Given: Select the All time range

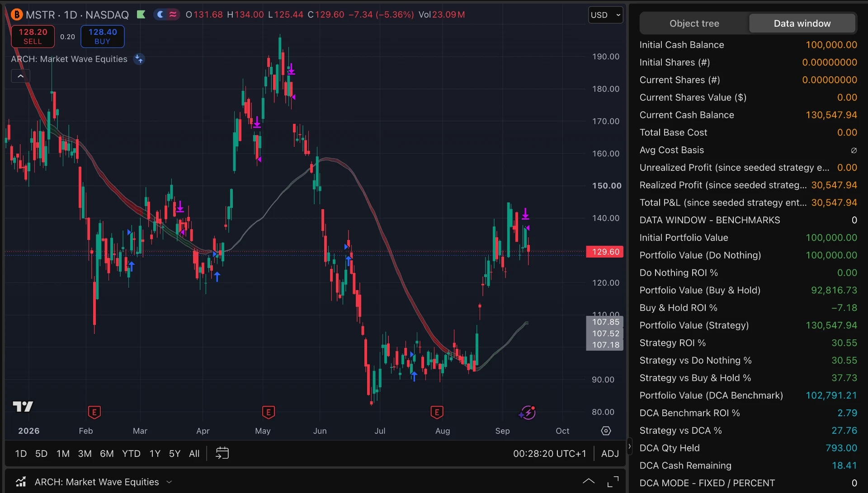Looking at the screenshot, I should click(x=194, y=453).
